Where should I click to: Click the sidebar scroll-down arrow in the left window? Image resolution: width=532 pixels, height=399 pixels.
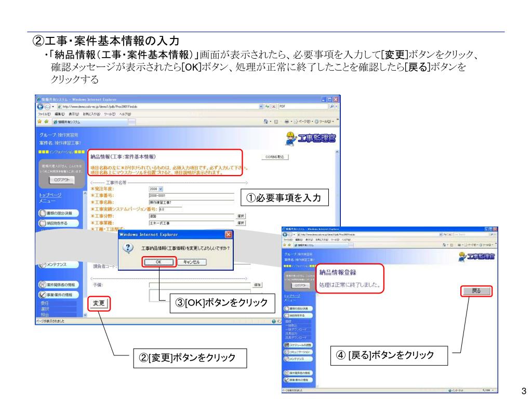click(x=85, y=315)
